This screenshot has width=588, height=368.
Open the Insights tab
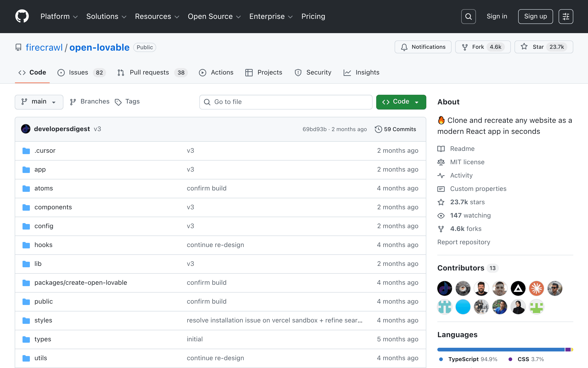(361, 72)
